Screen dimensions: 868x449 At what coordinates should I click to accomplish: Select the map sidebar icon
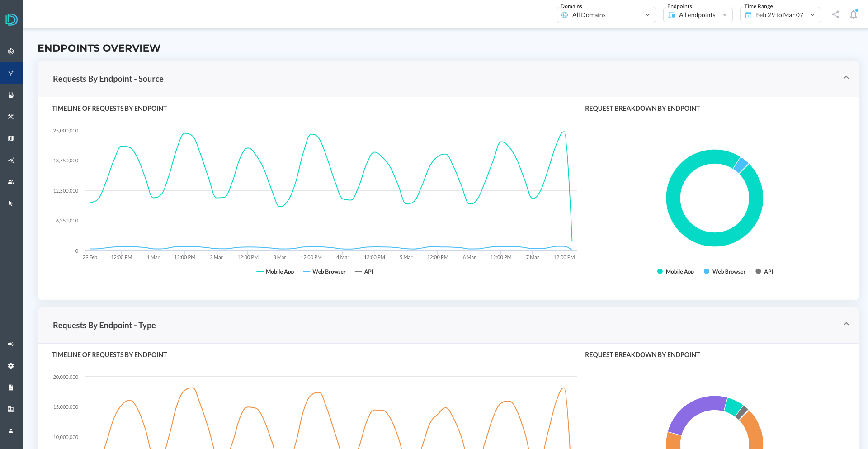10,138
